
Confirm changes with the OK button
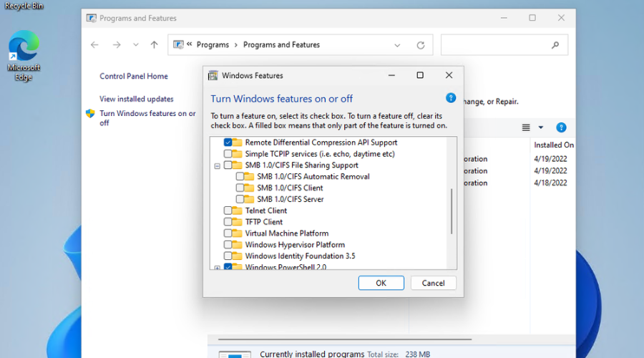tap(381, 283)
